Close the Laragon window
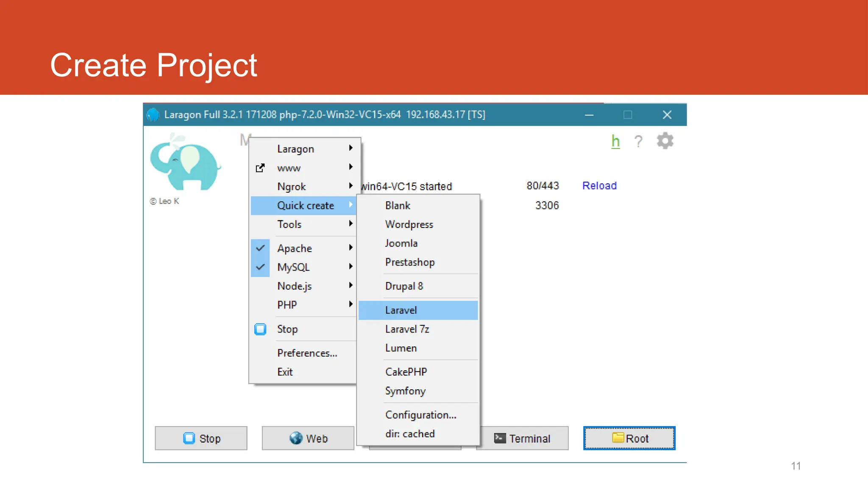Viewport: 868px width, 488px height. pyautogui.click(x=667, y=115)
